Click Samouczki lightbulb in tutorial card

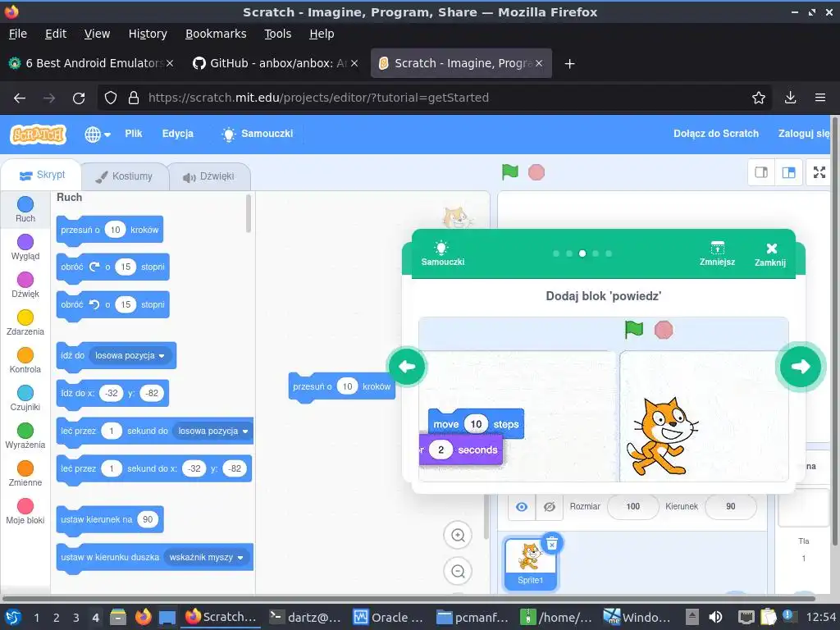click(x=442, y=253)
